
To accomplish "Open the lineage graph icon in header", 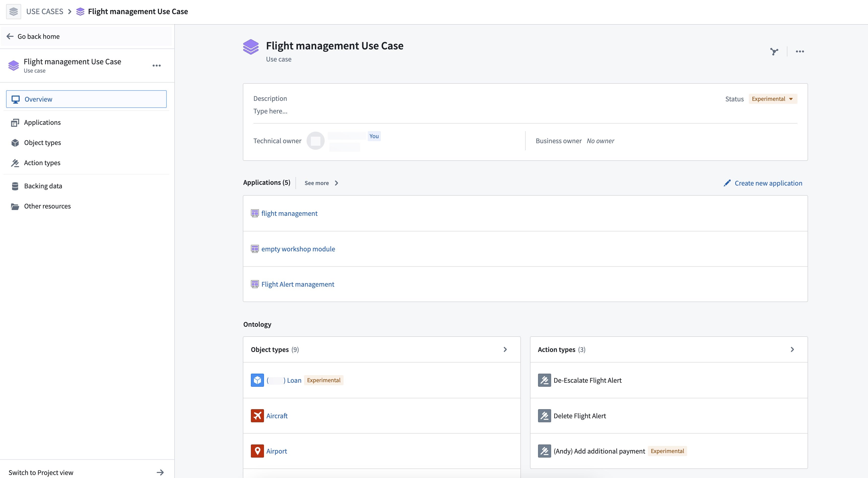I will [x=774, y=52].
